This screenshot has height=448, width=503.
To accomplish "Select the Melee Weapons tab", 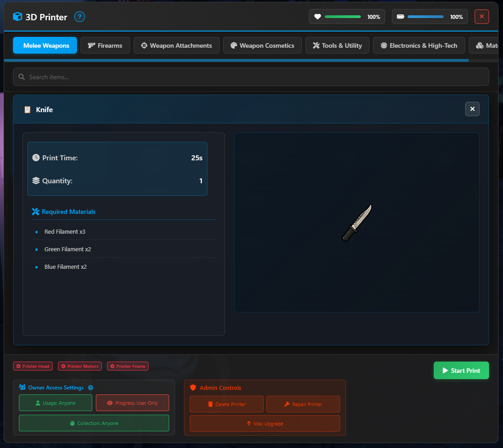I will point(45,45).
